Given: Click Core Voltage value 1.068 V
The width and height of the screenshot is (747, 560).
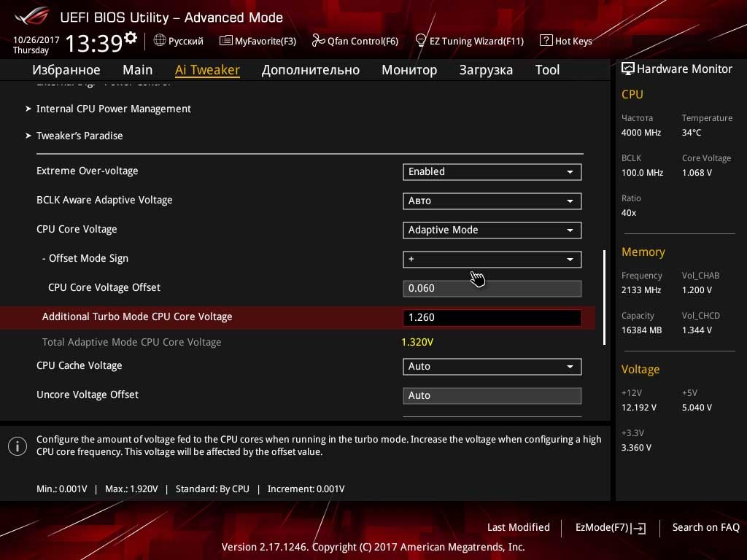Looking at the screenshot, I should [697, 172].
